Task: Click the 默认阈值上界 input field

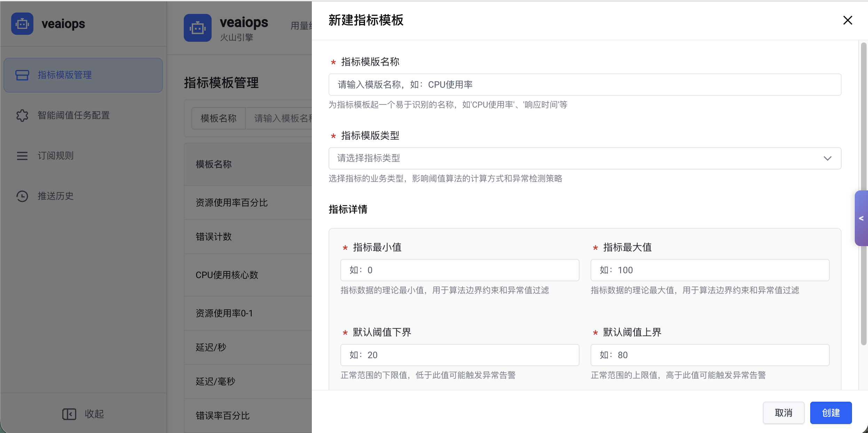Action: (x=710, y=355)
